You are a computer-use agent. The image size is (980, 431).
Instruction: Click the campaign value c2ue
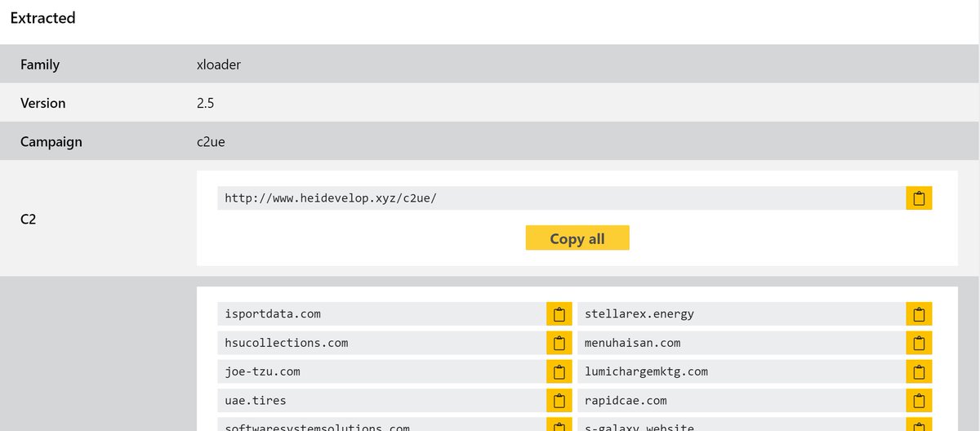click(x=211, y=141)
